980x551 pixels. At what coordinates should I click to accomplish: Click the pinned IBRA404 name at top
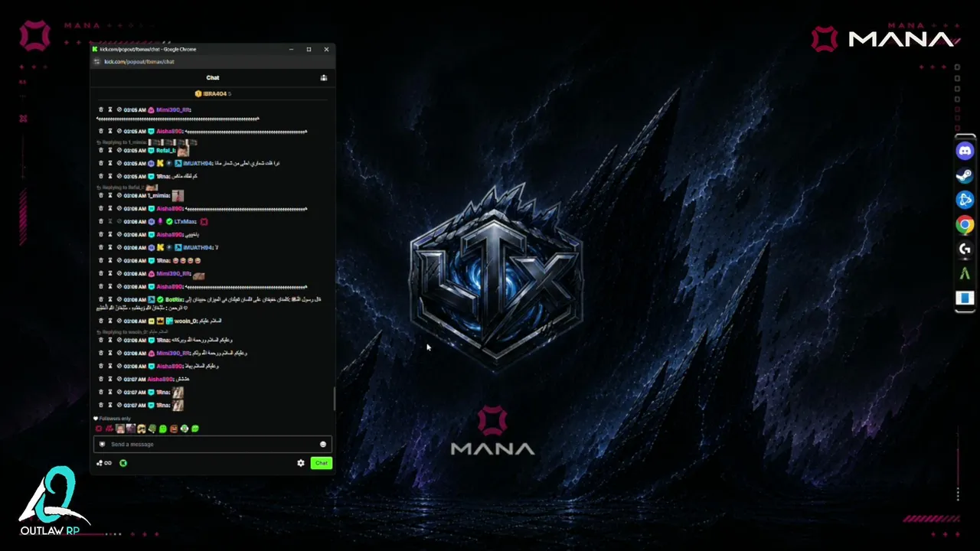pos(215,93)
